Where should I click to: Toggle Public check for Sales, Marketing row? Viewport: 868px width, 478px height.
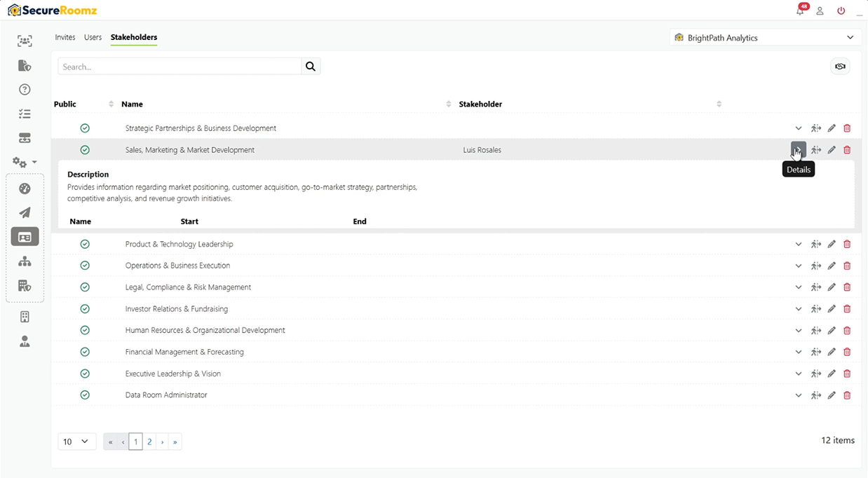85,150
